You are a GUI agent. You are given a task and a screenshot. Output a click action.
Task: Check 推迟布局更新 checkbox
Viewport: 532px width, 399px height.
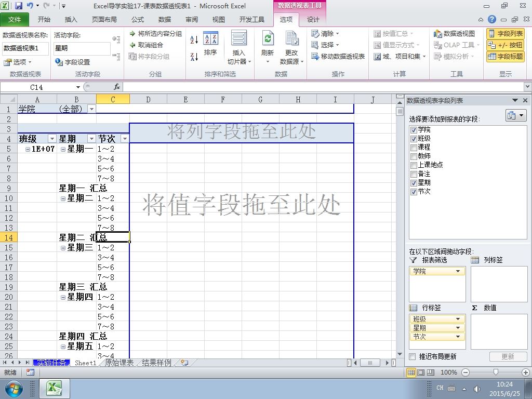tap(412, 356)
